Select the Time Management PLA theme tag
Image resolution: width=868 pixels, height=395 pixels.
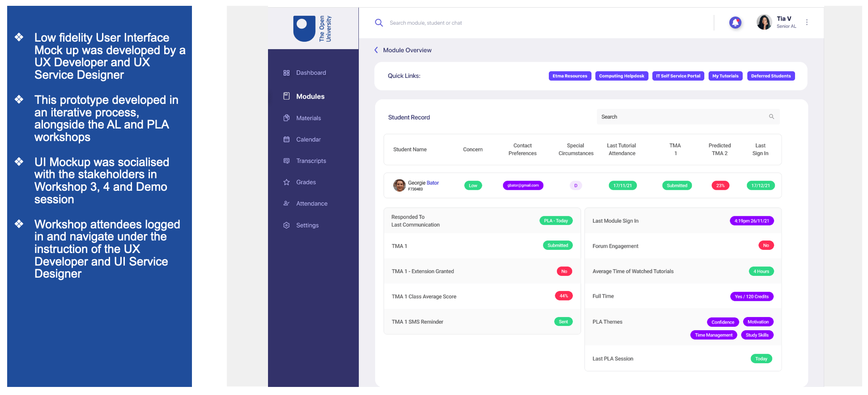[713, 335]
